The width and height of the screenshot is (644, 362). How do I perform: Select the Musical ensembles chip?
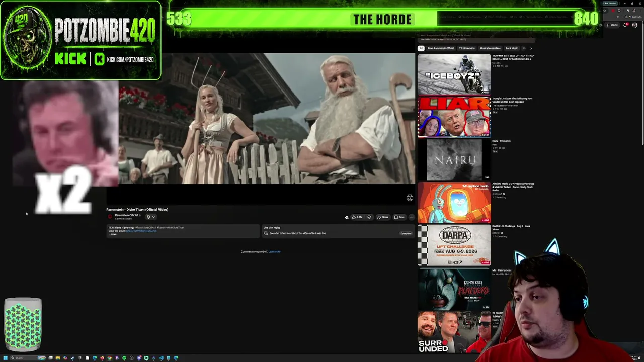coord(491,48)
